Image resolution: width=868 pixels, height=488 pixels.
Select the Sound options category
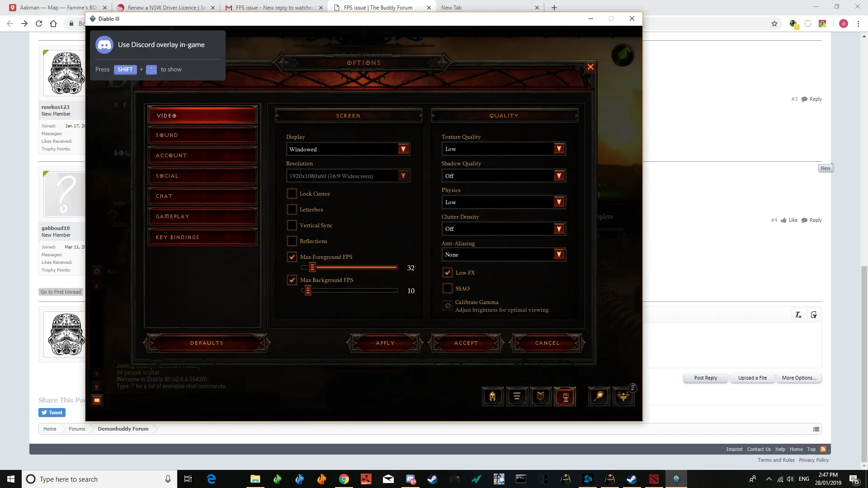[x=203, y=135]
